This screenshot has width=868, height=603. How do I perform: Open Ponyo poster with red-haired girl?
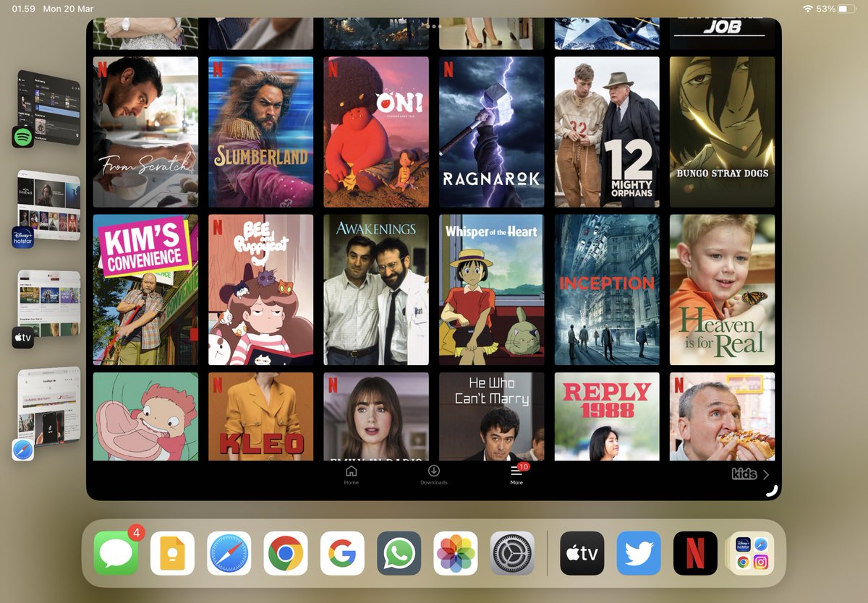coord(145,416)
